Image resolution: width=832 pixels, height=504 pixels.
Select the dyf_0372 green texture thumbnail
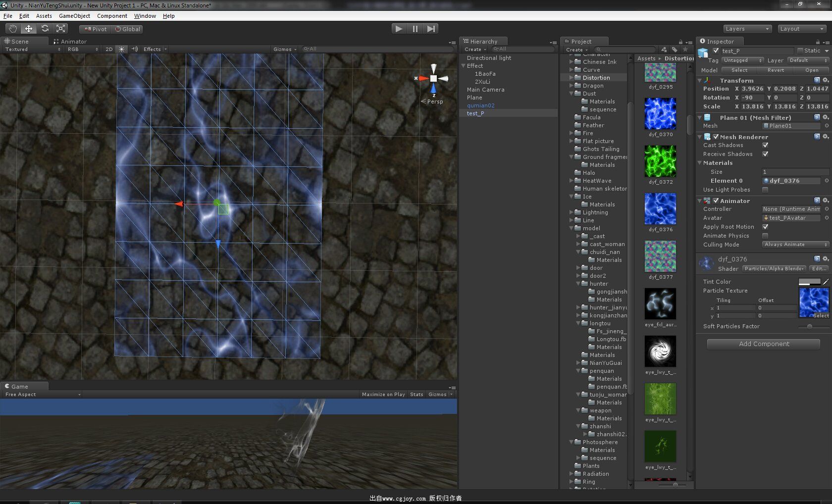pos(660,161)
